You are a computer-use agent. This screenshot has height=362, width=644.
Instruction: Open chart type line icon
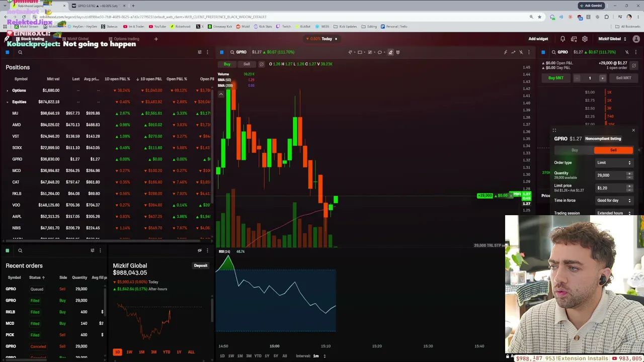point(513,52)
